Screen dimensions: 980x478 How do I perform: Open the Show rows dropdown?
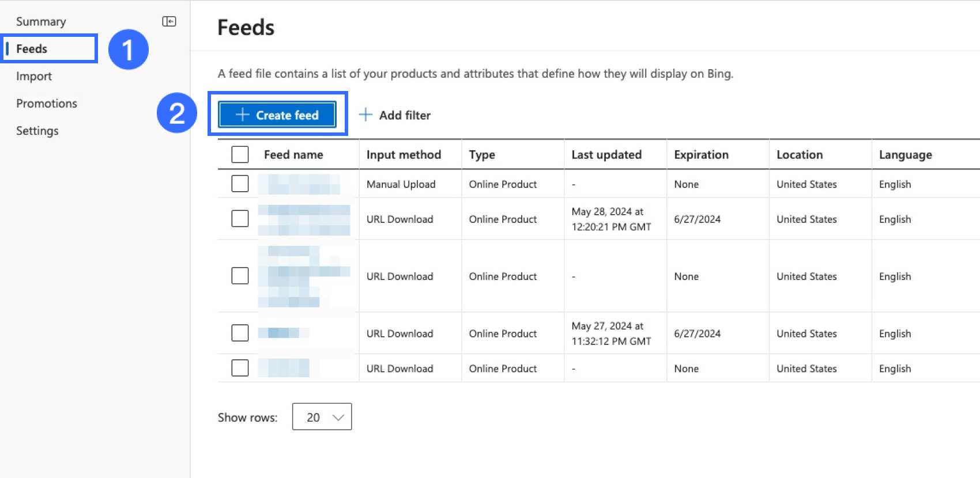[322, 417]
